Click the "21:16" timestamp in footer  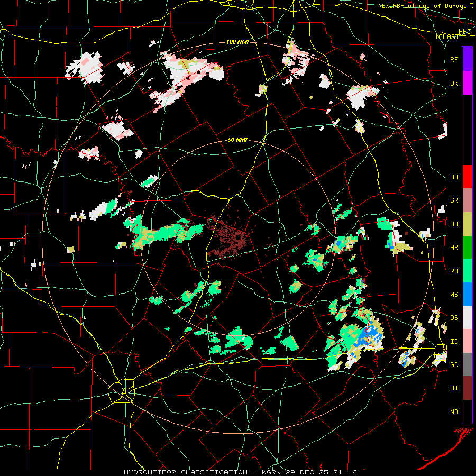tap(344, 472)
